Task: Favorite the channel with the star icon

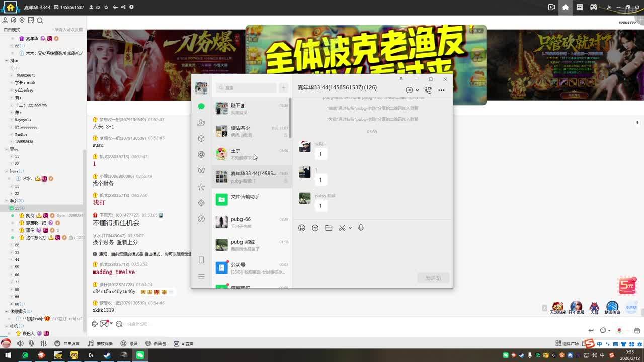Action: coord(106,8)
